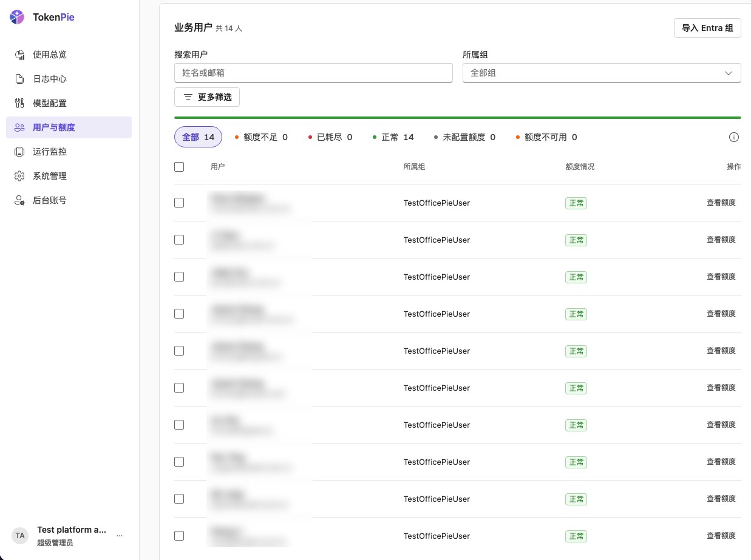Viewport: 751px width, 560px height.
Task: Click the TokenPie logo icon
Action: coord(18,18)
